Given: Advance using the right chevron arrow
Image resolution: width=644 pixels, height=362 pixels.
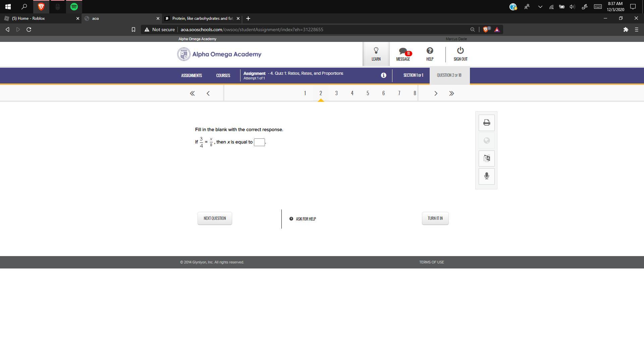Looking at the screenshot, I should (x=436, y=94).
